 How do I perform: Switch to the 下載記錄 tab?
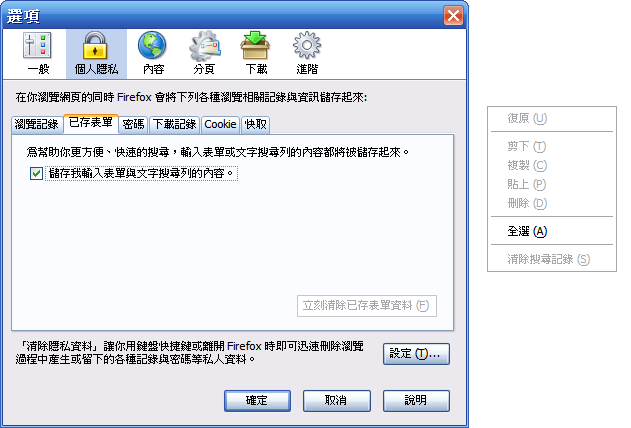174,124
